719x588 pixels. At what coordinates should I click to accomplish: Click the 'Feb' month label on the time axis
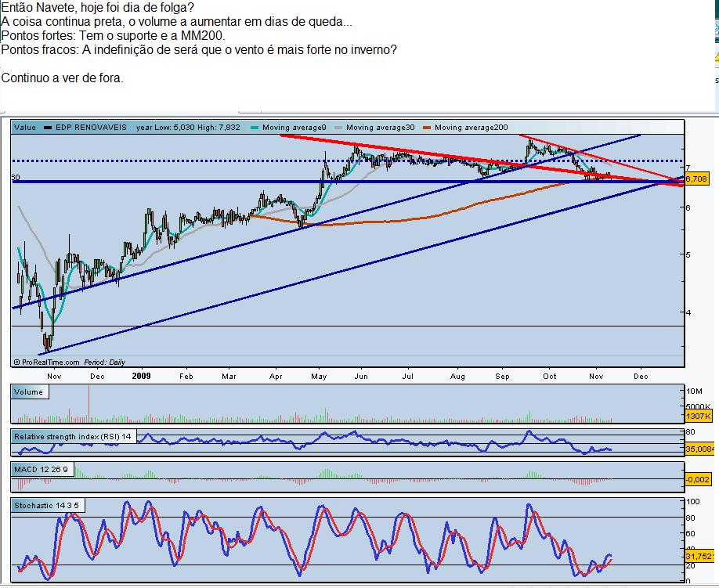tap(186, 377)
